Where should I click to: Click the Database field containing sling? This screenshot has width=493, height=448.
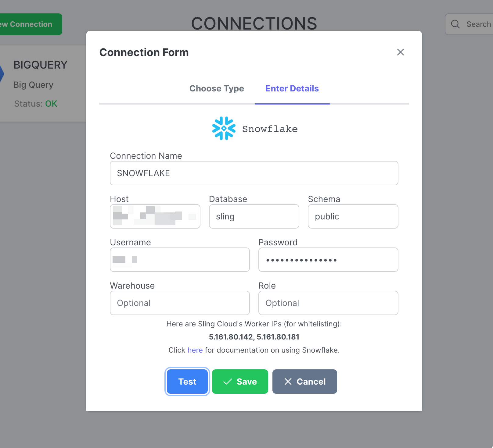[254, 216]
